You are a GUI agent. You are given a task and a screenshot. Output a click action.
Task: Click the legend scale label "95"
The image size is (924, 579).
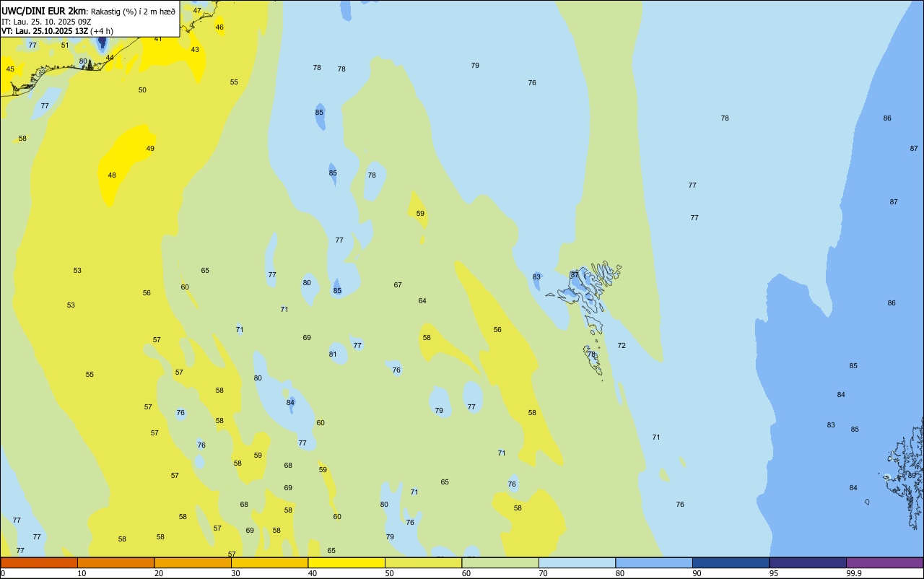pos(773,573)
